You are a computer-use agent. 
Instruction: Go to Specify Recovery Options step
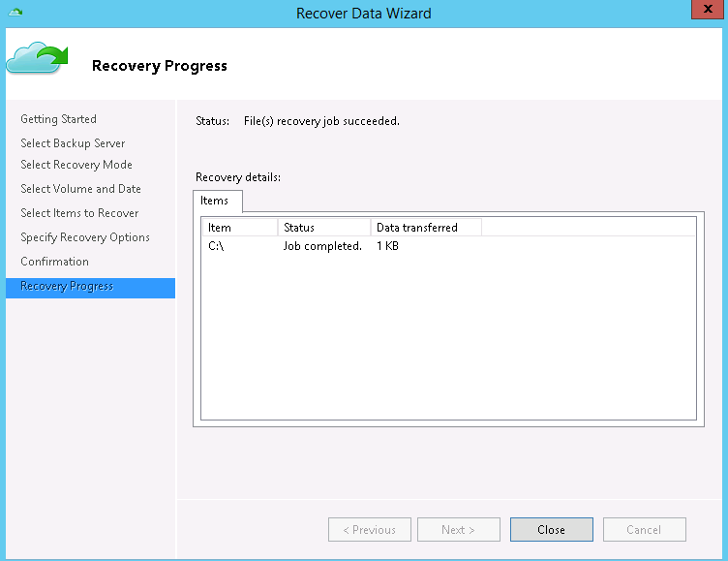(85, 237)
